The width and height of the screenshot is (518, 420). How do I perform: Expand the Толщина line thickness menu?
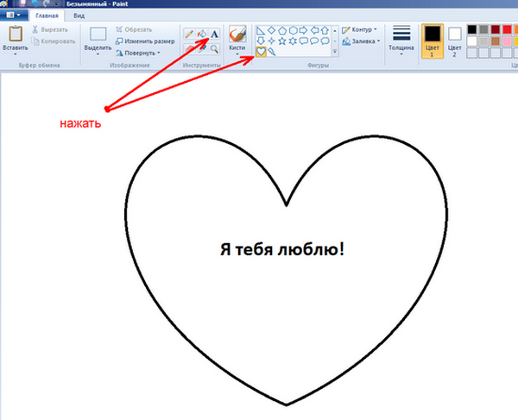tap(401, 40)
